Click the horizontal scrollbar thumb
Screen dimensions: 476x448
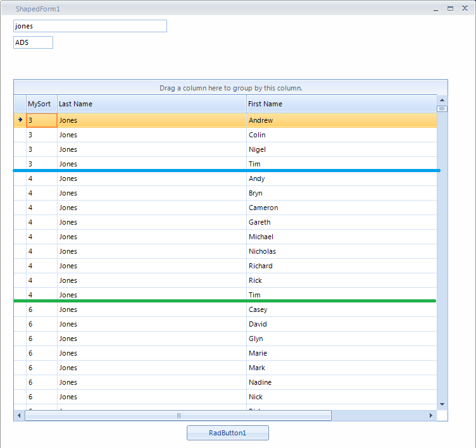178,415
